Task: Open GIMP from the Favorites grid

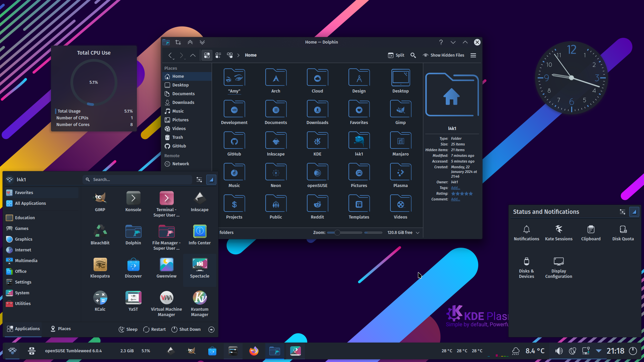Action: pos(100,201)
